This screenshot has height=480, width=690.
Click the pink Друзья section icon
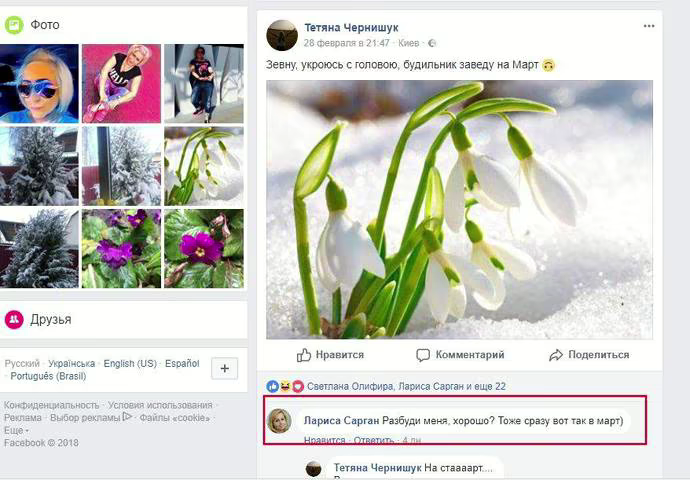pos(14,319)
